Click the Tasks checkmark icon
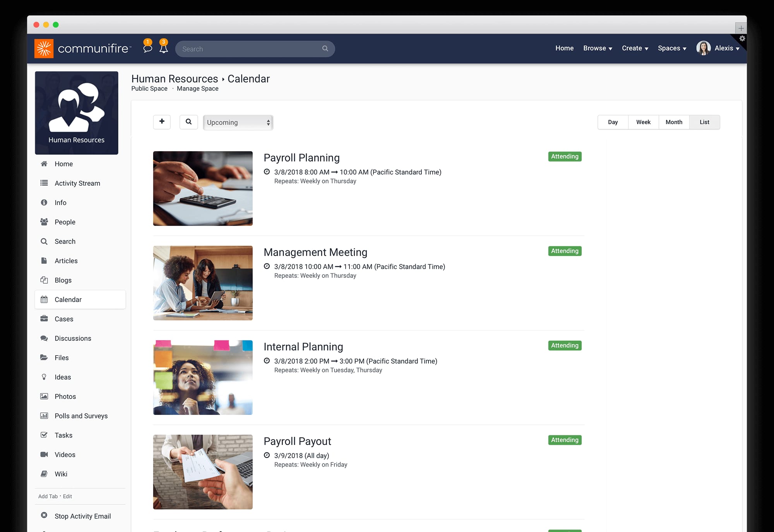 [x=44, y=434]
